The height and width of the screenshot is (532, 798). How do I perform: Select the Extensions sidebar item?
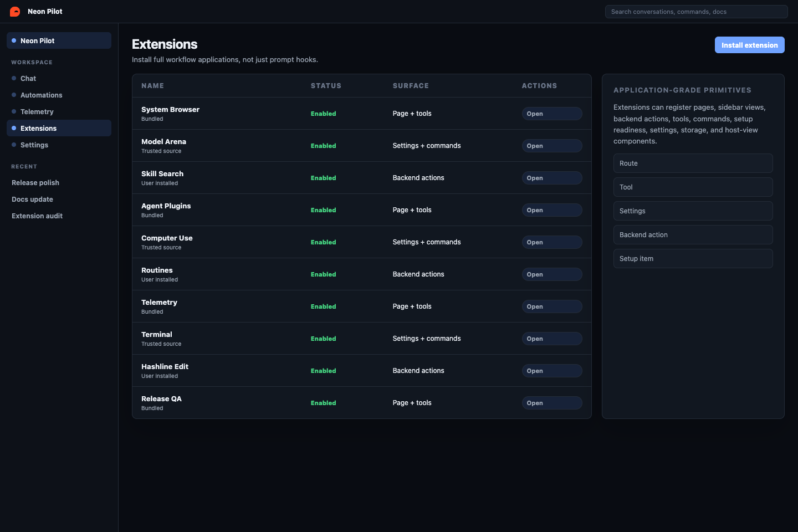click(x=59, y=128)
